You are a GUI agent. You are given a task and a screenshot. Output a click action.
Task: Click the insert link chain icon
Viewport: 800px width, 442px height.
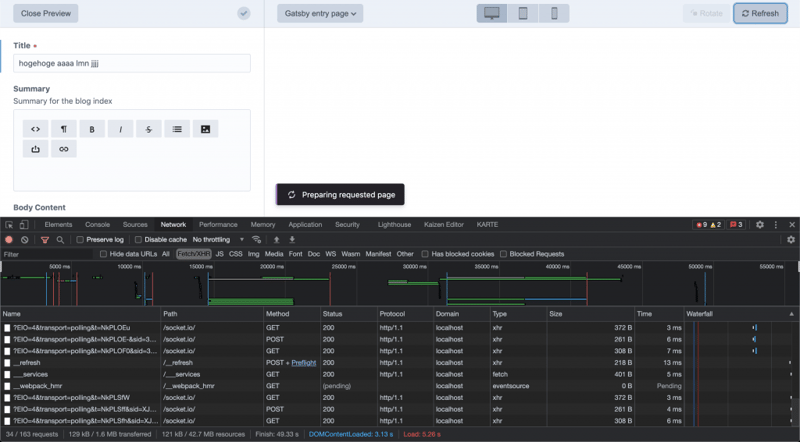pos(64,149)
